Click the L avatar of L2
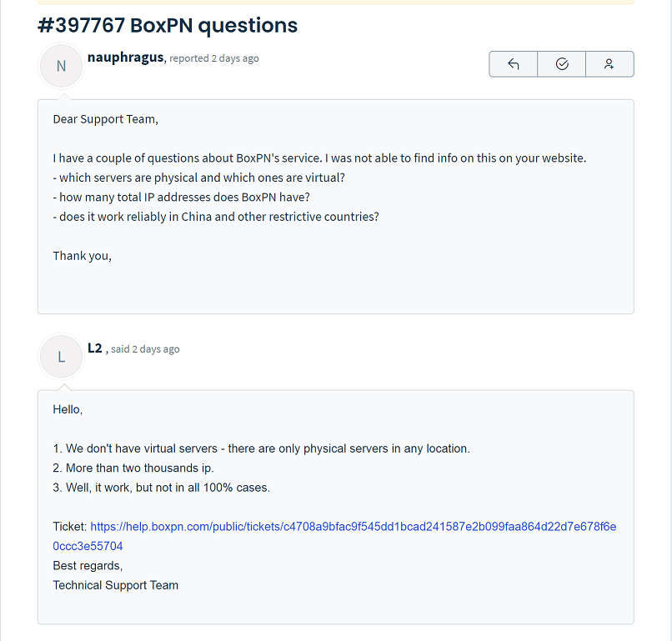 [62, 357]
